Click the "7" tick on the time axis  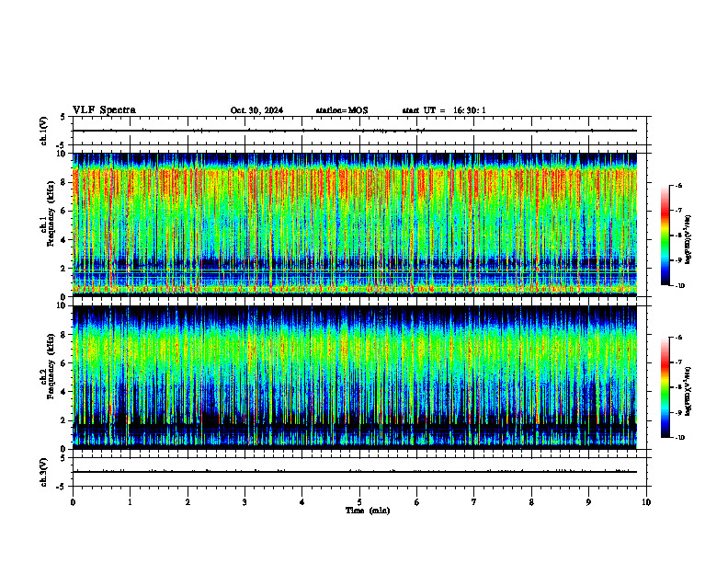(474, 502)
